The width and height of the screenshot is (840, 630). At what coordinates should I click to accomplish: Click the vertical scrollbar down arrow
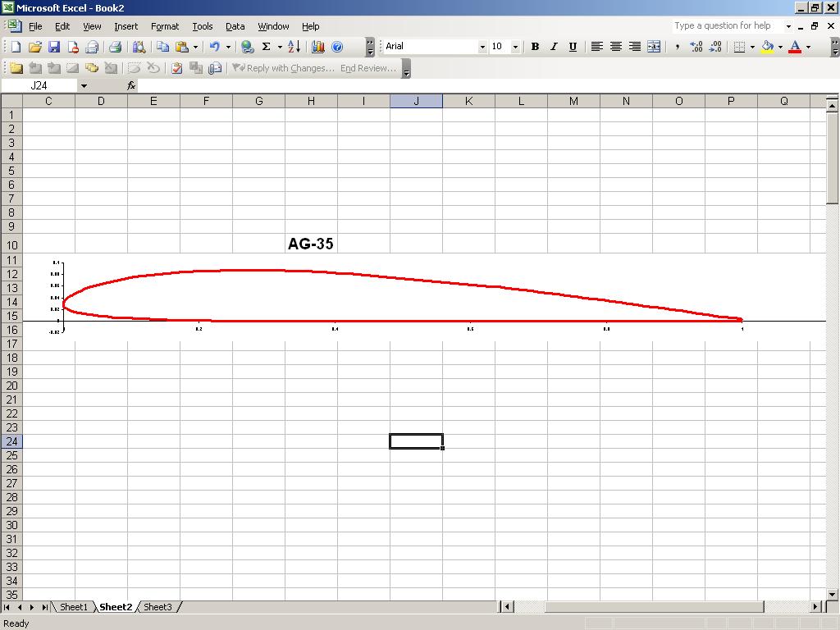(832, 594)
